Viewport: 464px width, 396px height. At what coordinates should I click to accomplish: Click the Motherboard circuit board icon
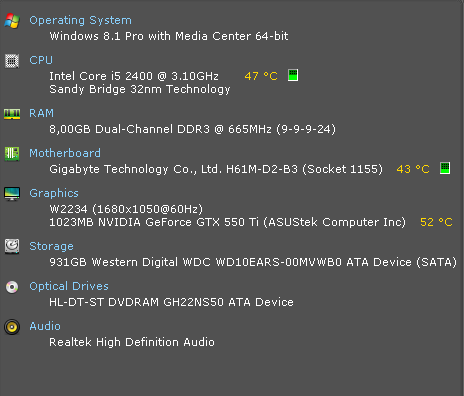(x=12, y=154)
